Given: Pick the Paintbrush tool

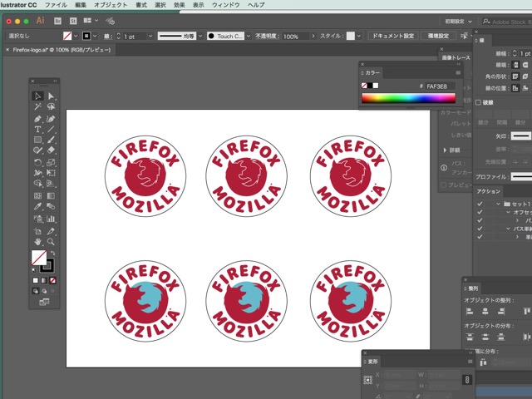Looking at the screenshot, I should point(51,140).
